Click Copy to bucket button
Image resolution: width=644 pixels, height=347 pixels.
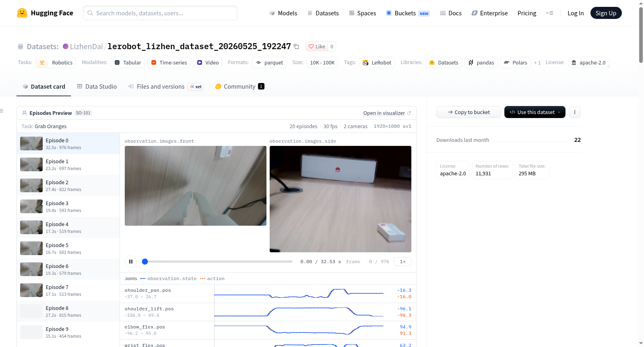click(x=469, y=112)
